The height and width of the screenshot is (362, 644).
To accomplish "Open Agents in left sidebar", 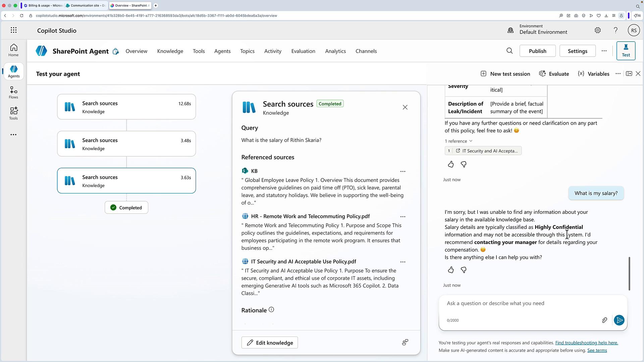I will (14, 71).
